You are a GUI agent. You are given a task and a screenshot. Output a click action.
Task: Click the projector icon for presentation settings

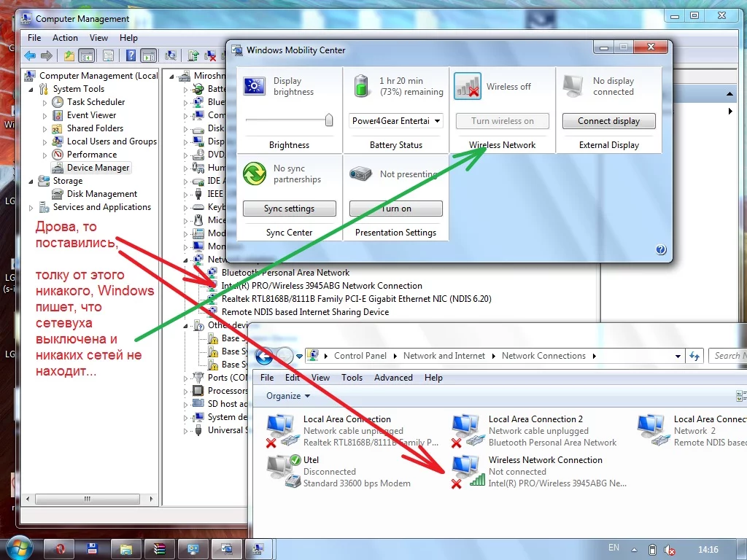360,174
